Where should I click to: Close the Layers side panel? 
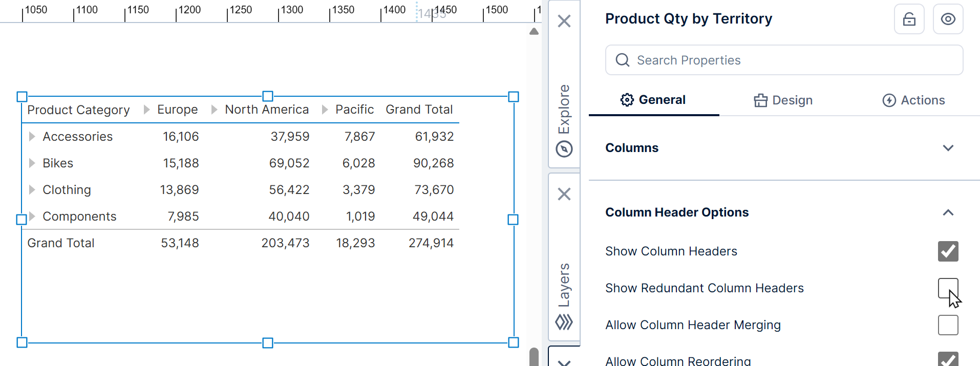click(x=564, y=195)
